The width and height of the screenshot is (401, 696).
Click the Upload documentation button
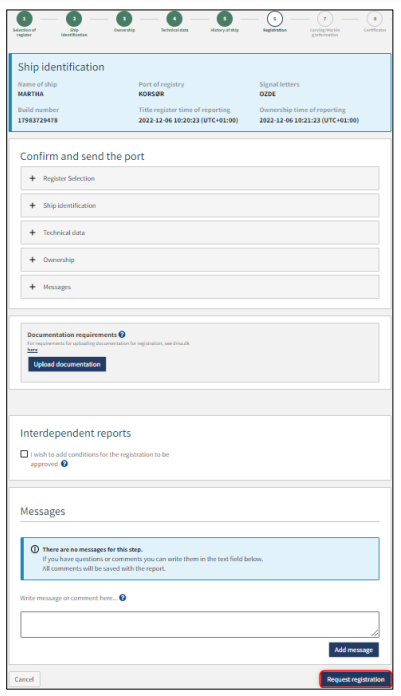pos(67,364)
